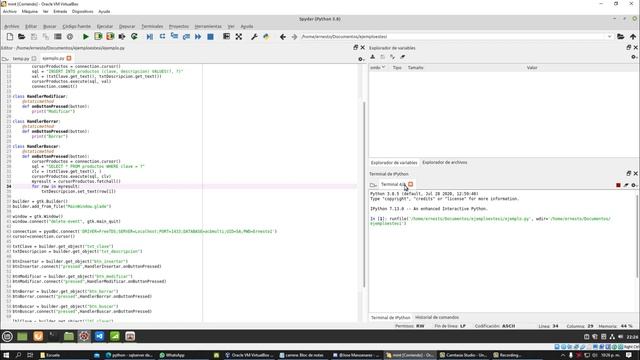Screen dimensions: 640x360
Task: Open variable explorer options gear
Action: click(633, 57)
